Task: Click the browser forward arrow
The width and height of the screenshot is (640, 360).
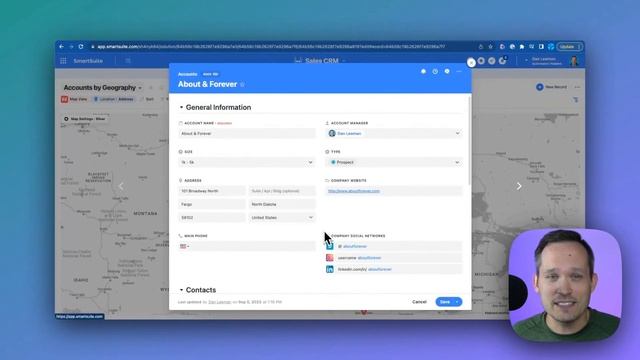Action: [71, 47]
